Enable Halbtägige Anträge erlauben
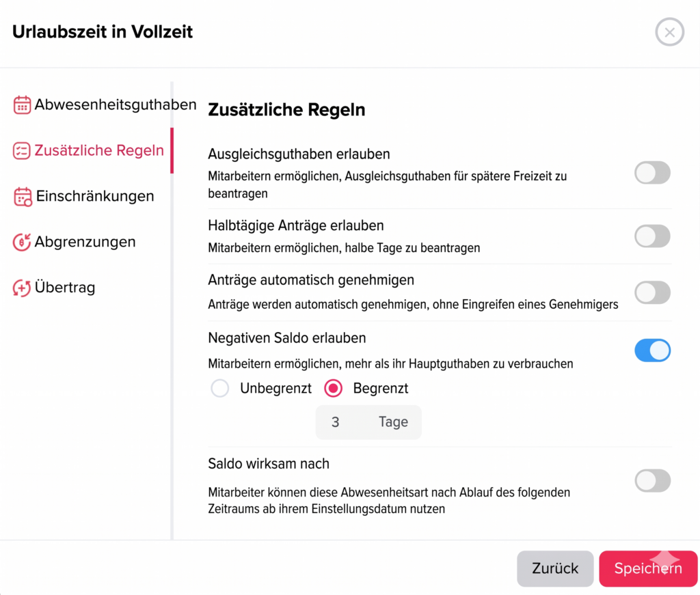The width and height of the screenshot is (700, 595). click(652, 236)
